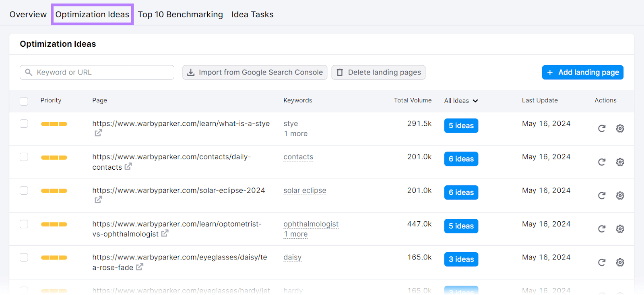Refresh ideas for the daisy tea-rose-fade row
The image size is (644, 295).
602,262
